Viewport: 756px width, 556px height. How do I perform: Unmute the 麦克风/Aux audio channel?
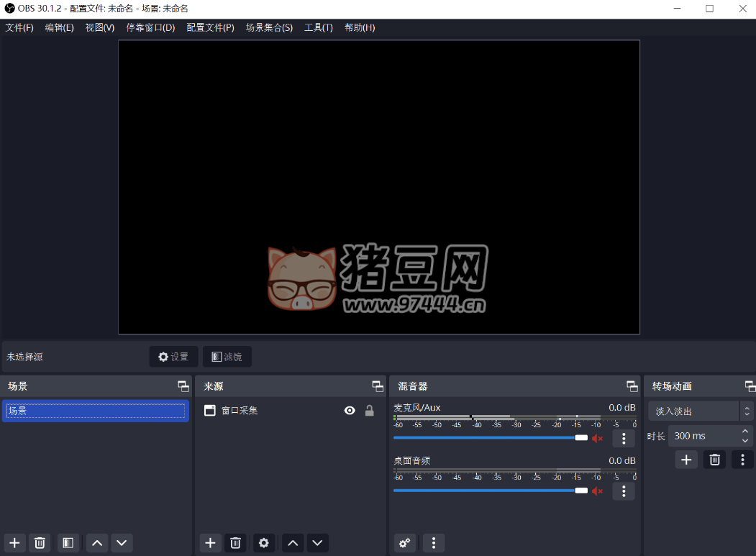597,438
